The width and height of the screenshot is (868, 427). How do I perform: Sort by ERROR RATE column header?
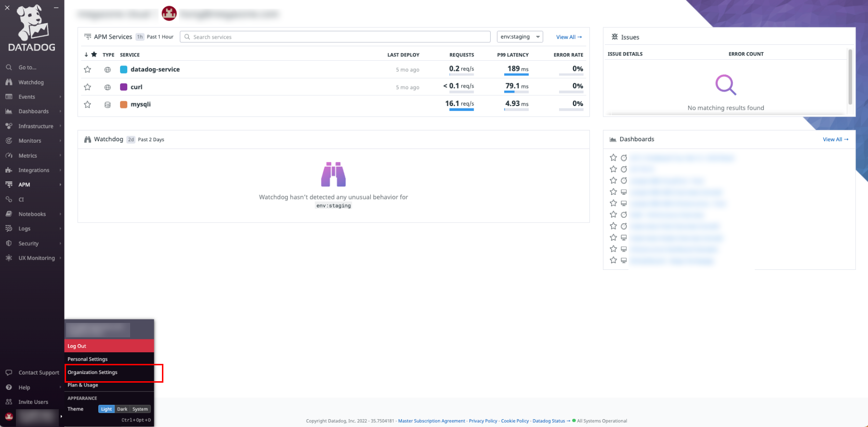(x=568, y=55)
